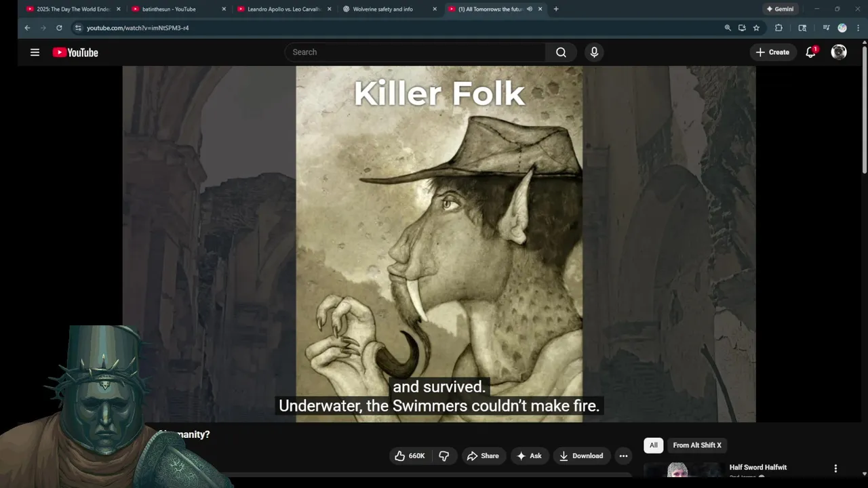Click the address bar URL
The height and width of the screenshot is (488, 868).
tap(138, 28)
